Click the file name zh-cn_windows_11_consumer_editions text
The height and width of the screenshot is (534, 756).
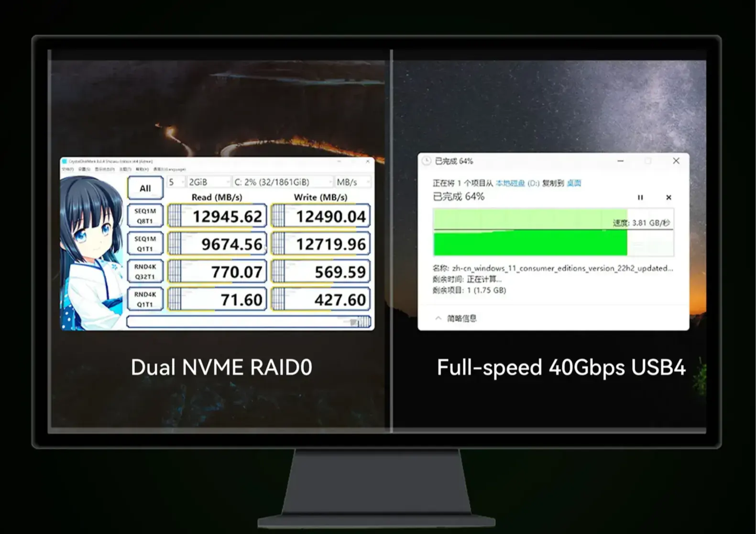pos(562,268)
